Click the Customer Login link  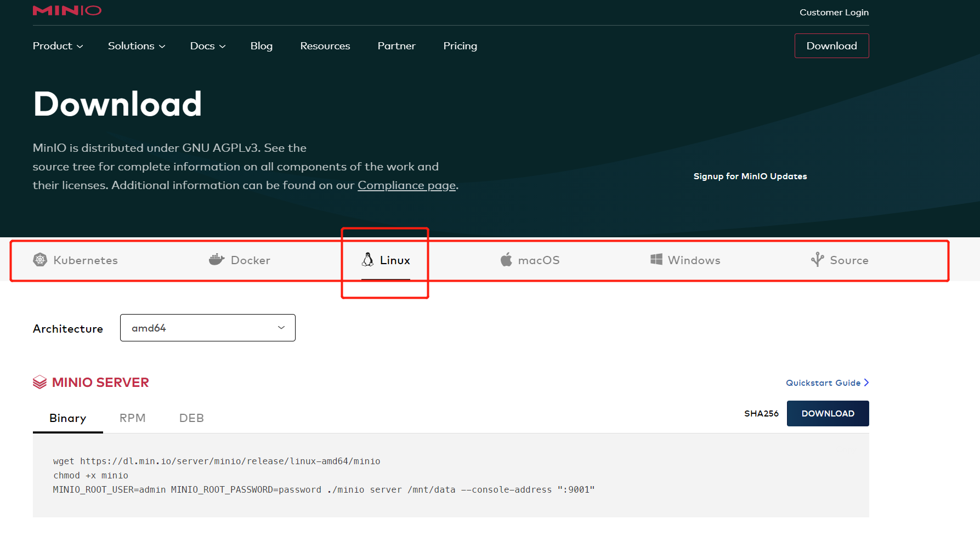(x=834, y=13)
